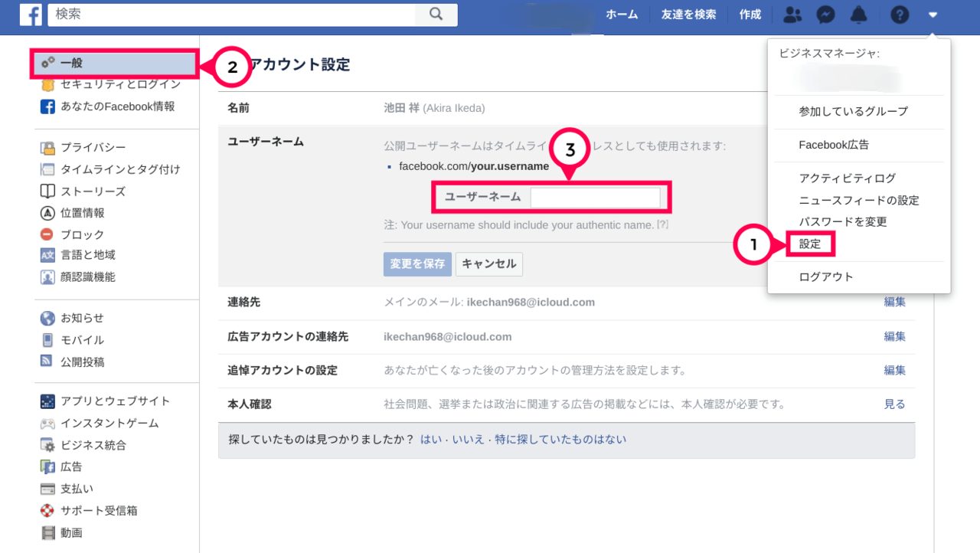Open 作成 in top bar
980x553 pixels.
click(x=750, y=15)
